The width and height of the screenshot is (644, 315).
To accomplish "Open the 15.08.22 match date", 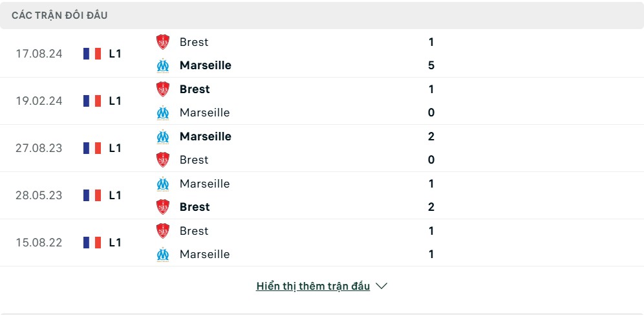I will click(39, 243).
